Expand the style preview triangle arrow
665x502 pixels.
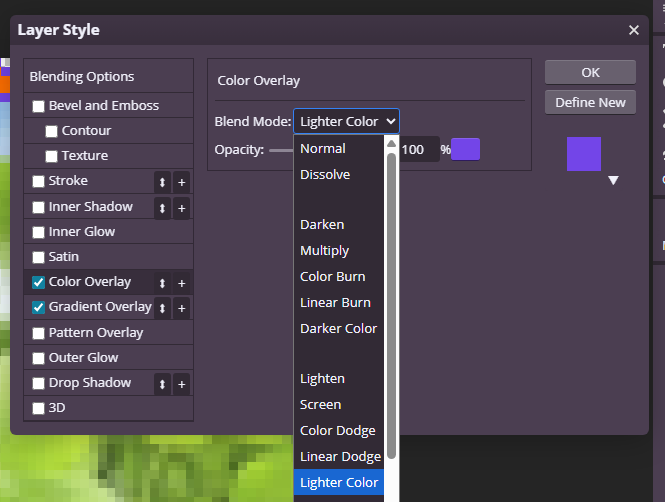click(614, 181)
